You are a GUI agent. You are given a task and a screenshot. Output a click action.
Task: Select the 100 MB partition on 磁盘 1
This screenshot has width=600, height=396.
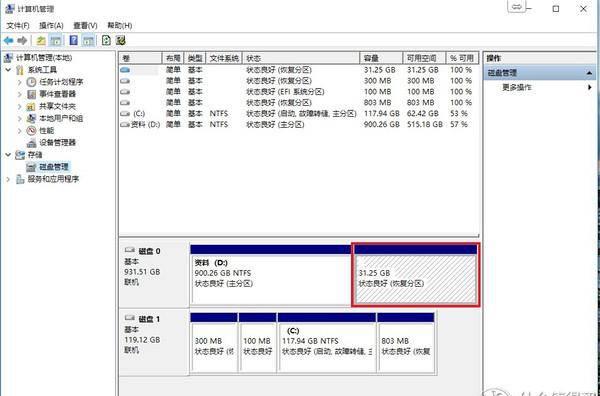pyautogui.click(x=258, y=342)
